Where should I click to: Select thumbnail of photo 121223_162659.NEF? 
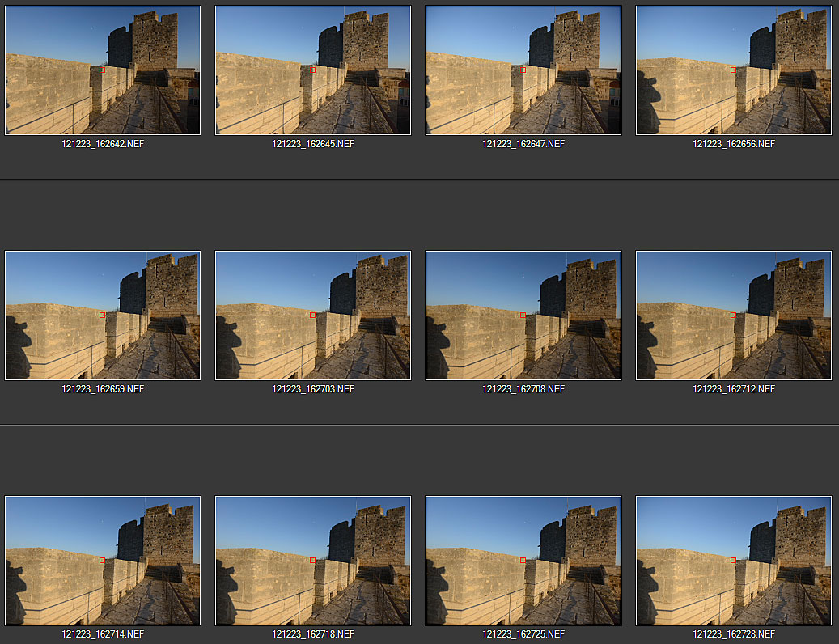(103, 316)
